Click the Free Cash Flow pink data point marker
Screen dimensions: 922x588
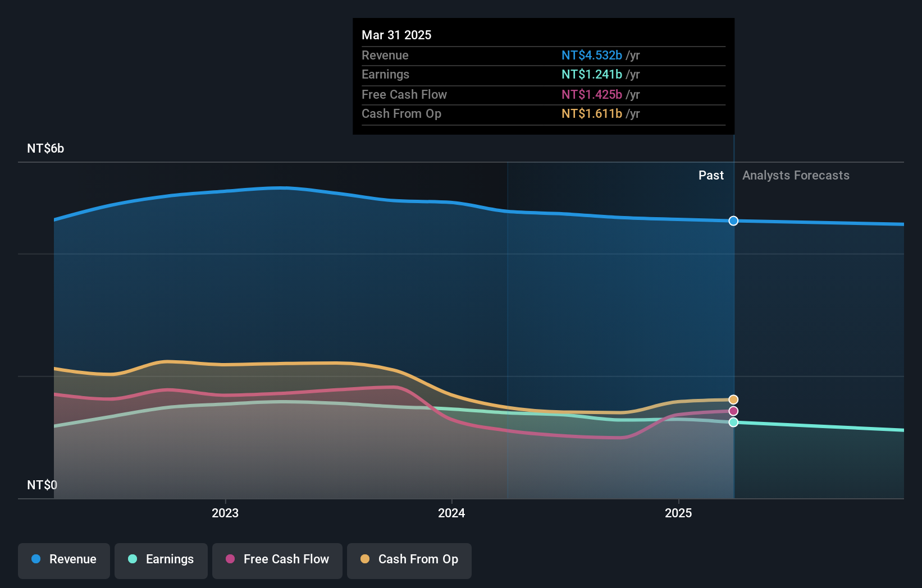733,411
